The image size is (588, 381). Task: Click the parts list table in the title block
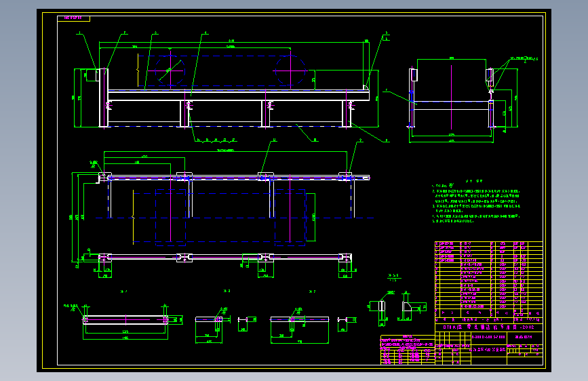click(488, 279)
